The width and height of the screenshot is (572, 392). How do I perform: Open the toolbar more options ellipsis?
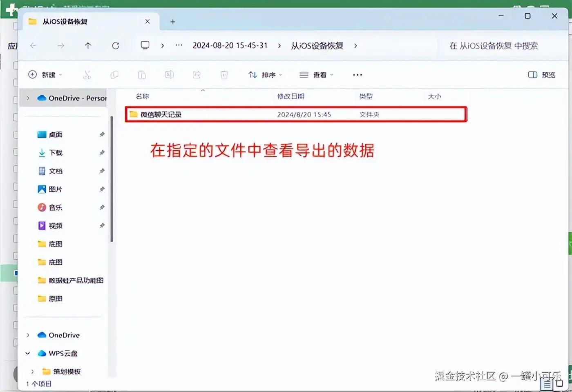357,75
